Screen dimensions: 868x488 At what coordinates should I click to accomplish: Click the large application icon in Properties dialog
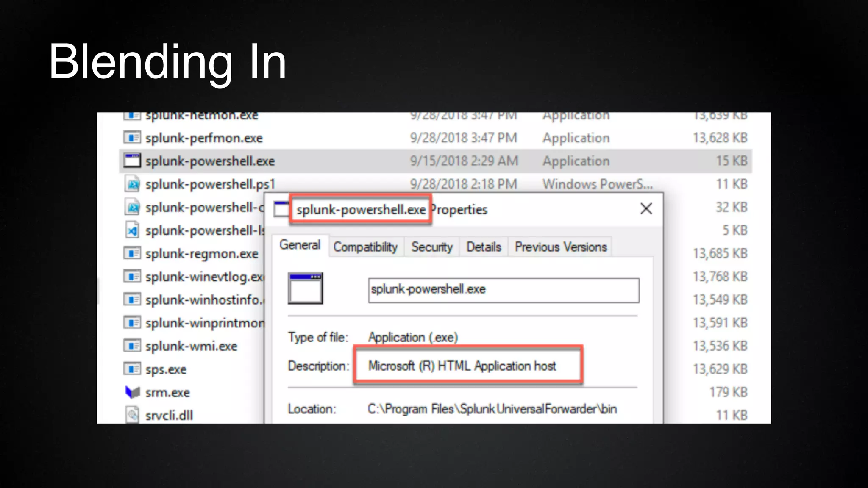305,288
